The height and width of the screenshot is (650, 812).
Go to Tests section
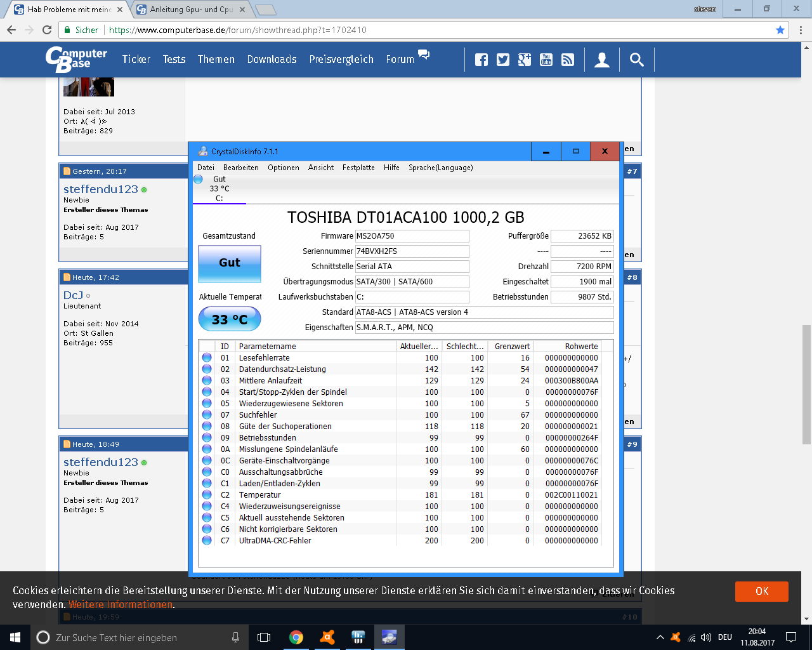pyautogui.click(x=174, y=59)
